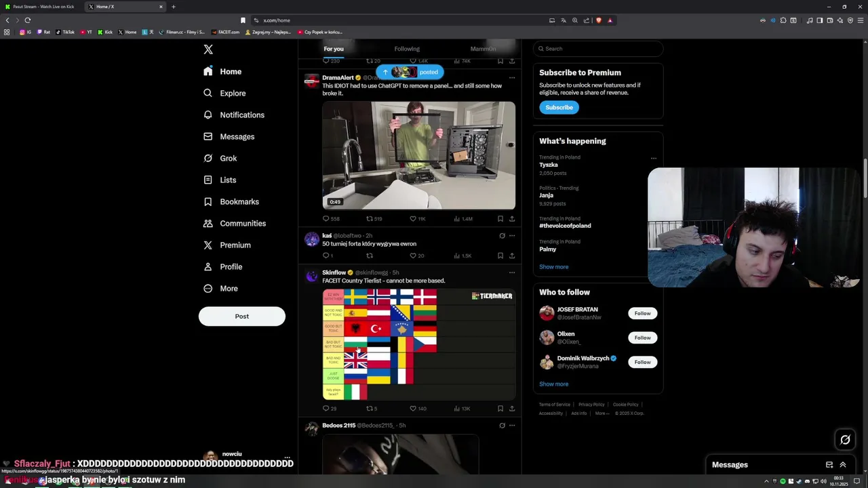The width and height of the screenshot is (868, 488).
Task: Follow Dominik Walbrzych
Action: [x=642, y=362]
